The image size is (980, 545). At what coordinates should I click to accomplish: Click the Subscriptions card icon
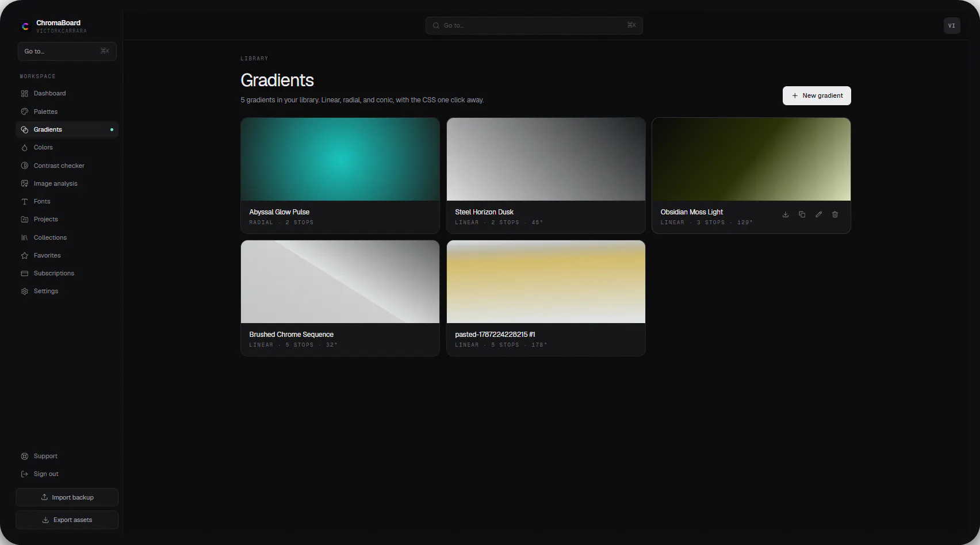[25, 273]
